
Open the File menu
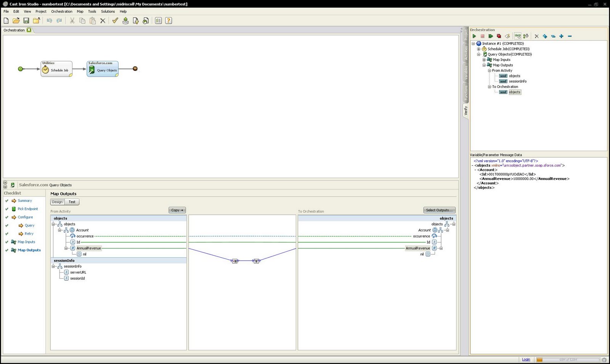[x=6, y=11]
